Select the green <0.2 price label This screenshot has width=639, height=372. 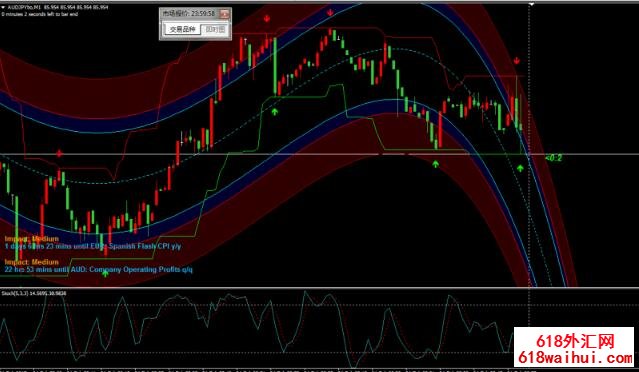[554, 158]
